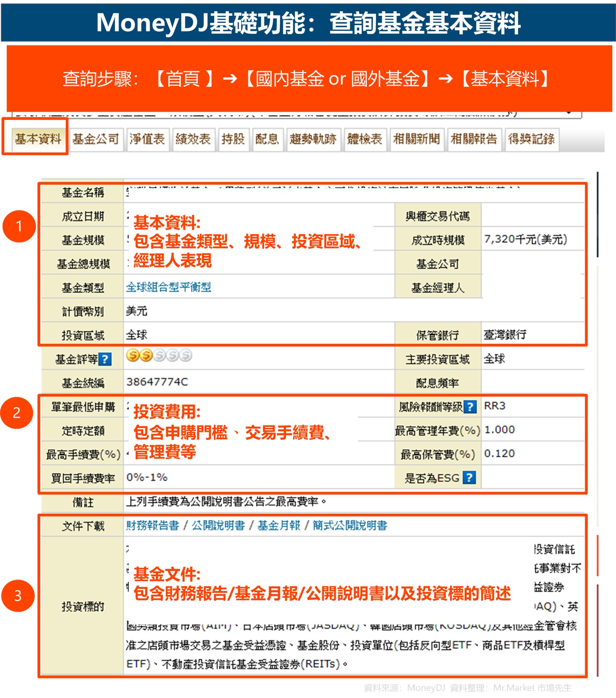Screen dimensions: 616x698
Task: Click the 美元 currency value
Action: point(137,311)
